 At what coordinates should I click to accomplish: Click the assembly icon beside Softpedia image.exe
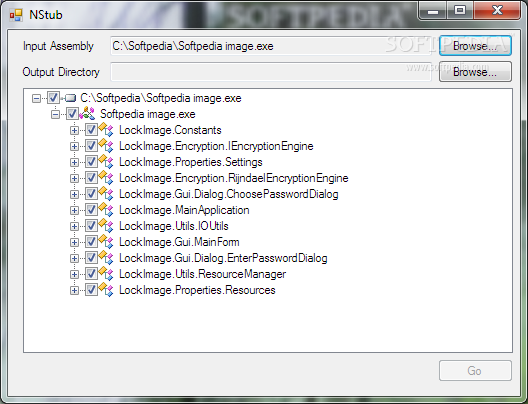coord(88,113)
